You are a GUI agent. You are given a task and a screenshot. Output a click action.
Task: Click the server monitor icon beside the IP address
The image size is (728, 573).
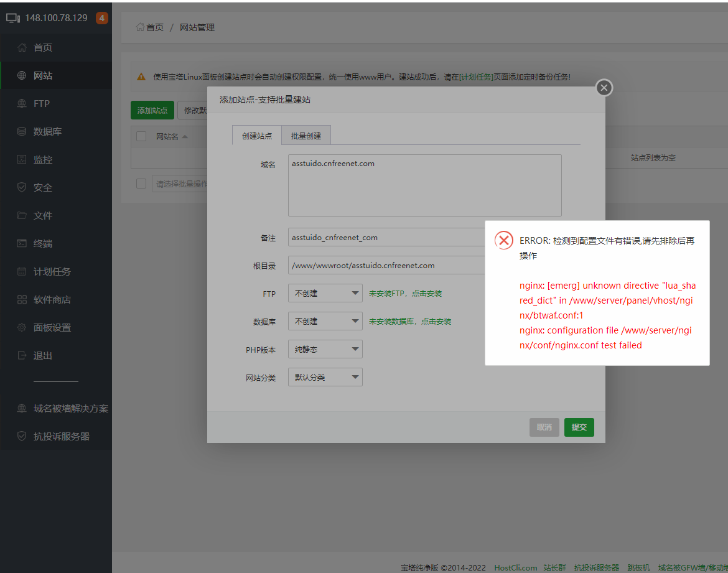[x=12, y=18]
